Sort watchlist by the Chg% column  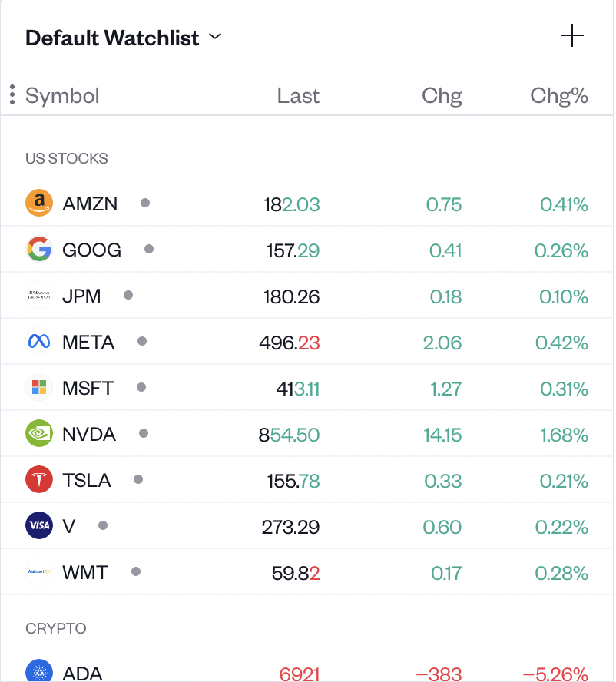pos(558,95)
